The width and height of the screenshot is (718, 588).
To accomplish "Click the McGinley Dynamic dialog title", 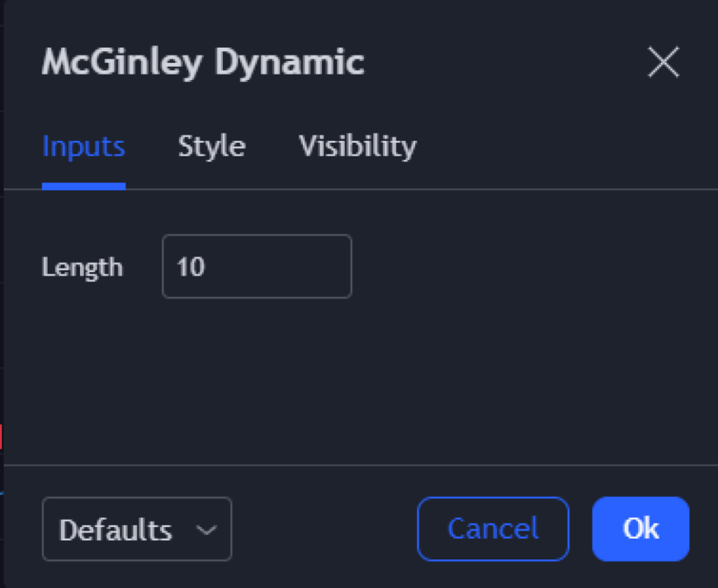I will pyautogui.click(x=203, y=63).
